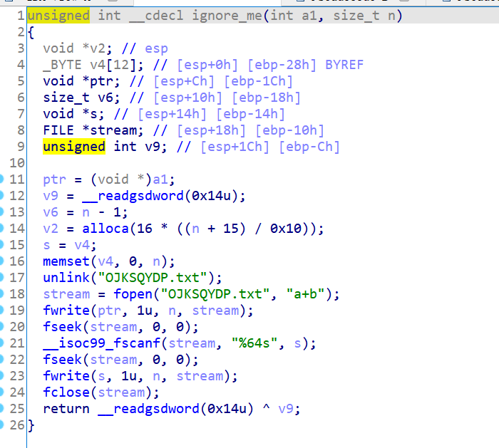
Task: Click 'stream' variable on line 18
Action: point(66,293)
